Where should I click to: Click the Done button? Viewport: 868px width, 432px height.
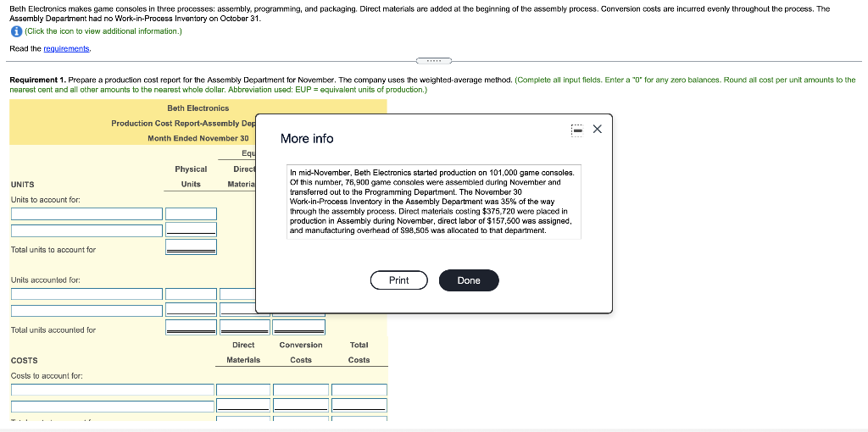point(469,280)
